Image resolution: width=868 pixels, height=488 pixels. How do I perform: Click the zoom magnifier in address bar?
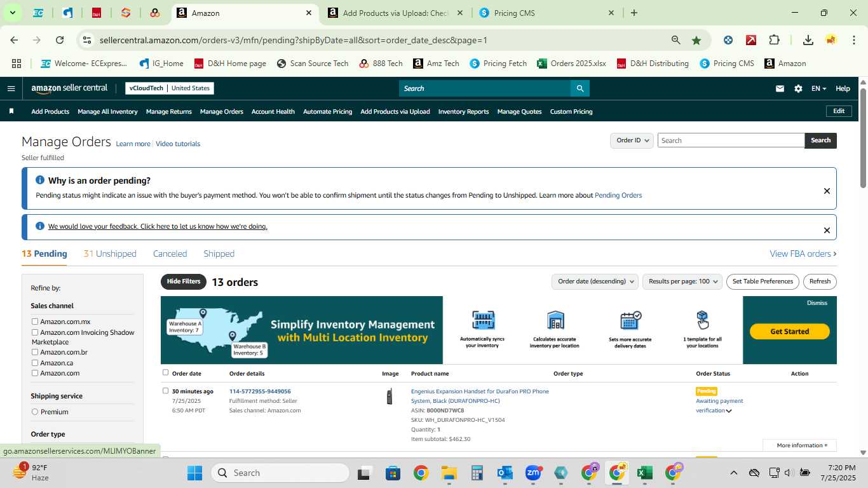click(x=676, y=40)
